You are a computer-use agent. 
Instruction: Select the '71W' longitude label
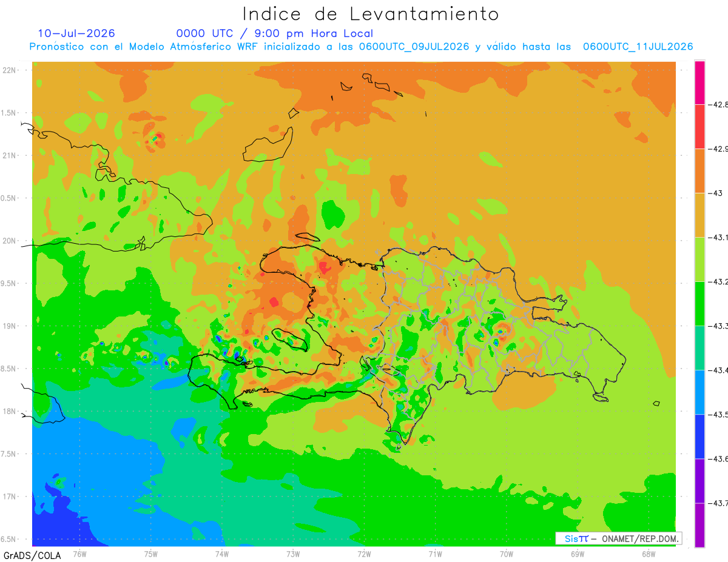tap(435, 554)
